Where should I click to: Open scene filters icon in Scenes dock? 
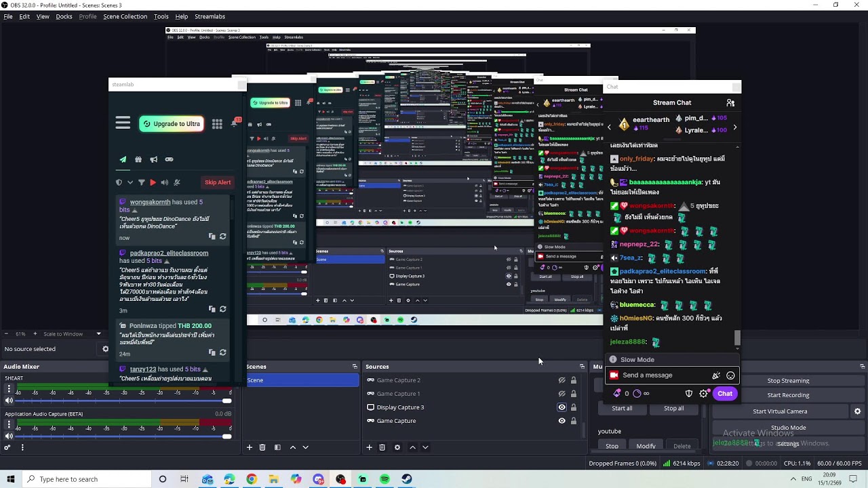[x=277, y=447]
